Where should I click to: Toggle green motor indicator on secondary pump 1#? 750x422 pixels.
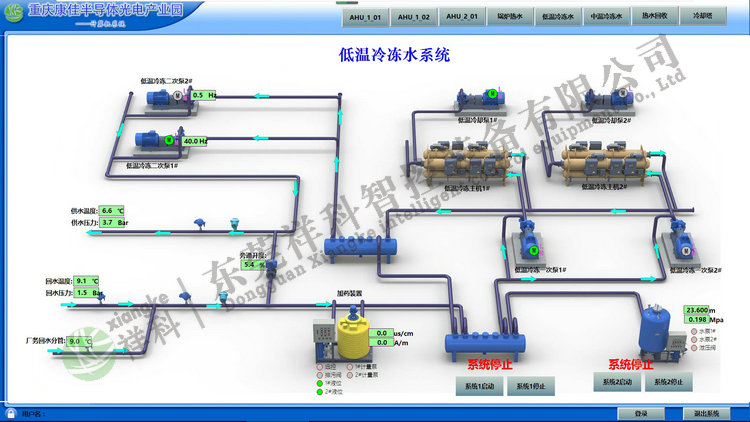(x=183, y=141)
